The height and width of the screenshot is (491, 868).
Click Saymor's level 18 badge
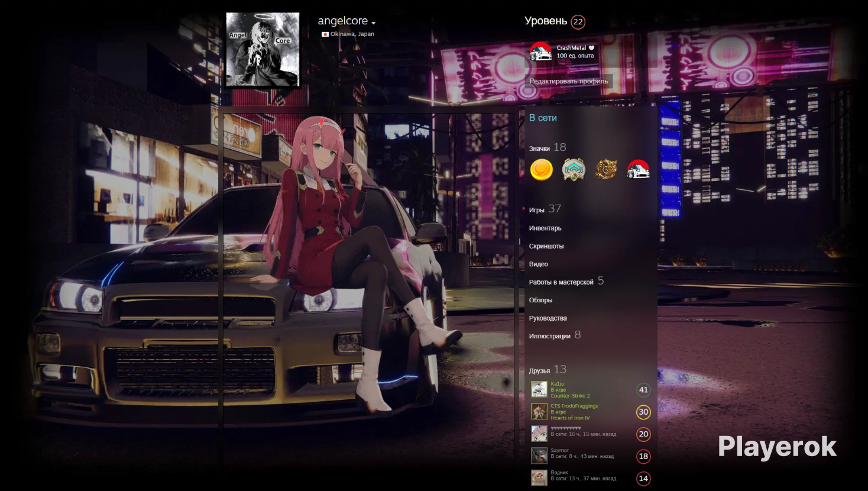[x=643, y=456]
